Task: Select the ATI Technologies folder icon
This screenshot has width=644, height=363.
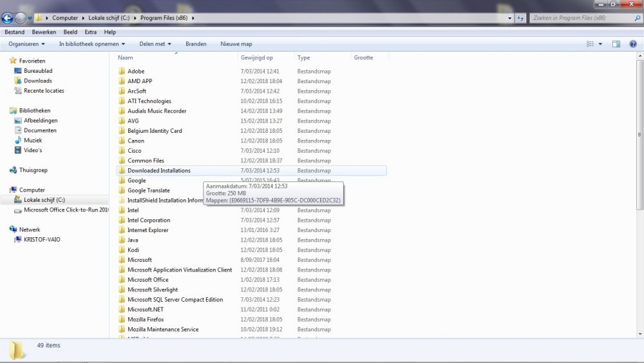Action: [x=122, y=101]
